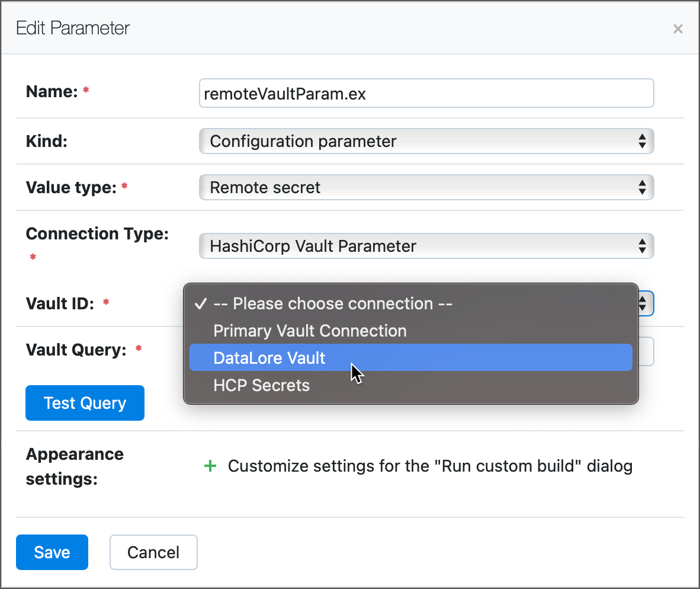The width and height of the screenshot is (700, 589).
Task: Close the Edit Parameter dialog
Action: click(x=677, y=28)
